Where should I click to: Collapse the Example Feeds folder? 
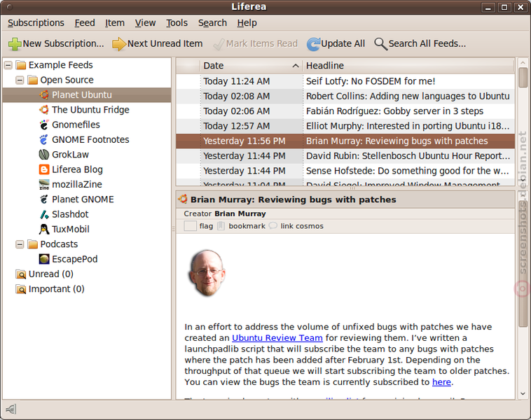[8, 65]
